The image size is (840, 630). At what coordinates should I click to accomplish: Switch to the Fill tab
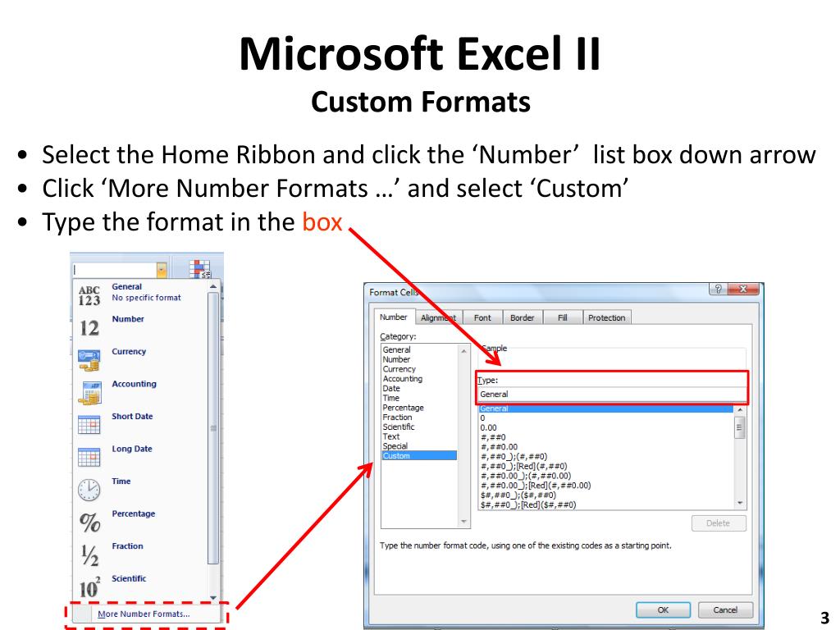pyautogui.click(x=563, y=317)
